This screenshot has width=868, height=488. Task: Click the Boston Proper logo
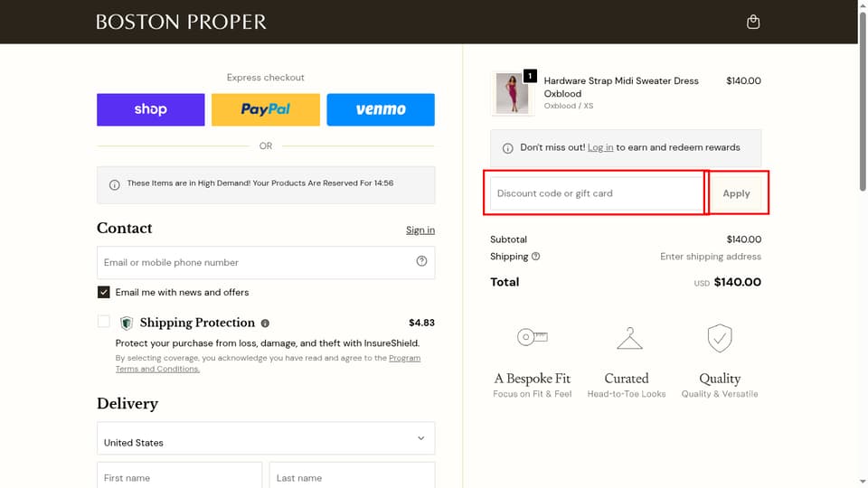[181, 22]
